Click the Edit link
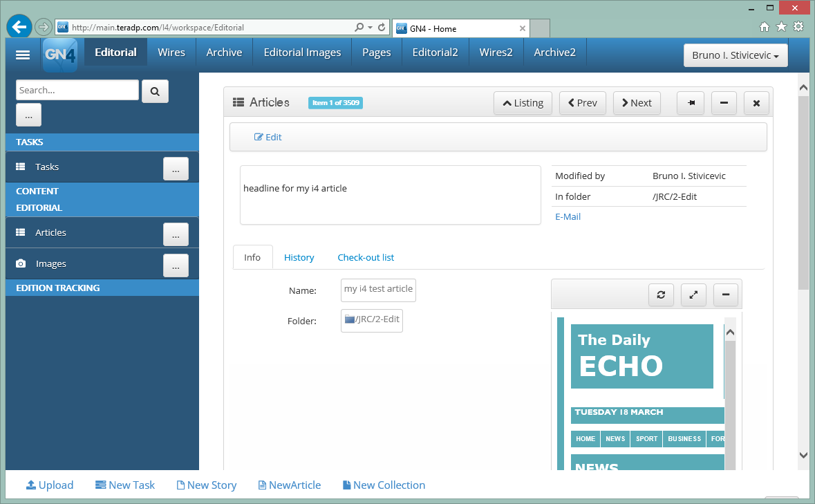Viewport: 815px width, 504px height. [x=268, y=137]
